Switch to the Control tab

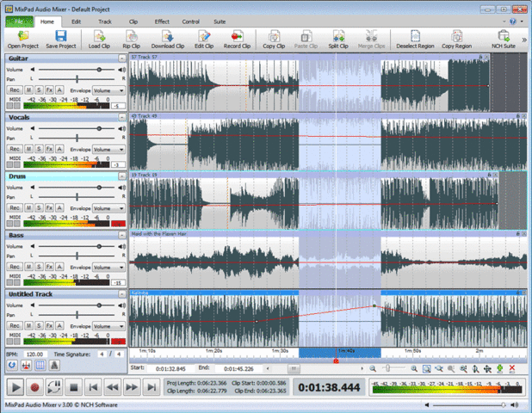191,22
